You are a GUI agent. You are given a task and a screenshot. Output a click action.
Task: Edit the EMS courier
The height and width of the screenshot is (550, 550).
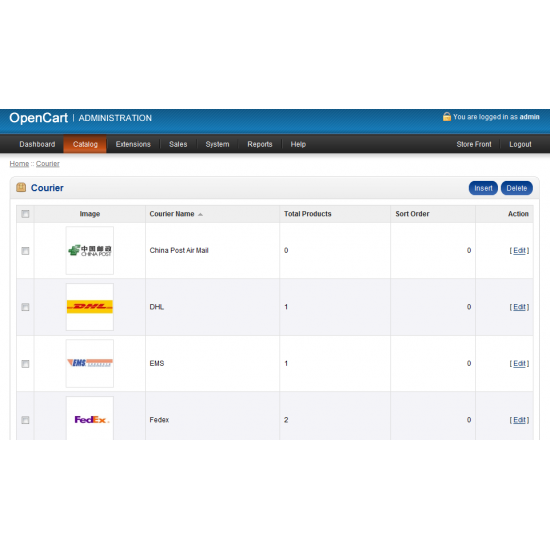[x=519, y=363]
